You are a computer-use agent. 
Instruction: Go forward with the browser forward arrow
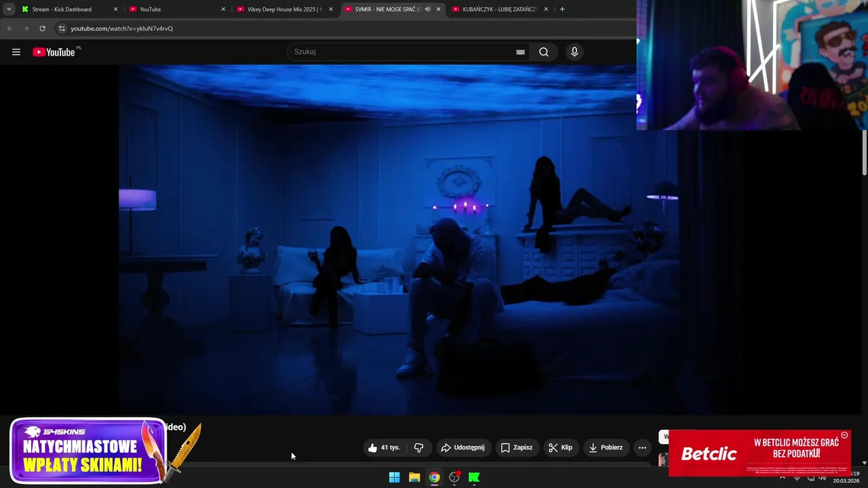[26, 28]
